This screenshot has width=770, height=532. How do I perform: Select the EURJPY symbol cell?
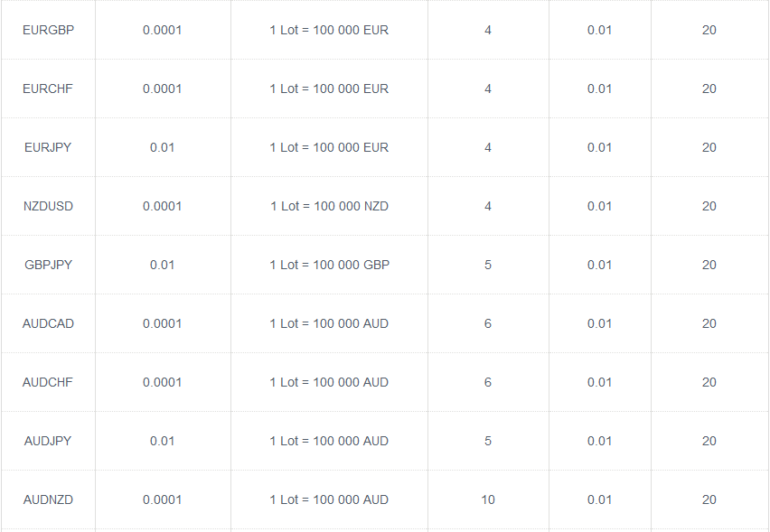click(x=48, y=147)
